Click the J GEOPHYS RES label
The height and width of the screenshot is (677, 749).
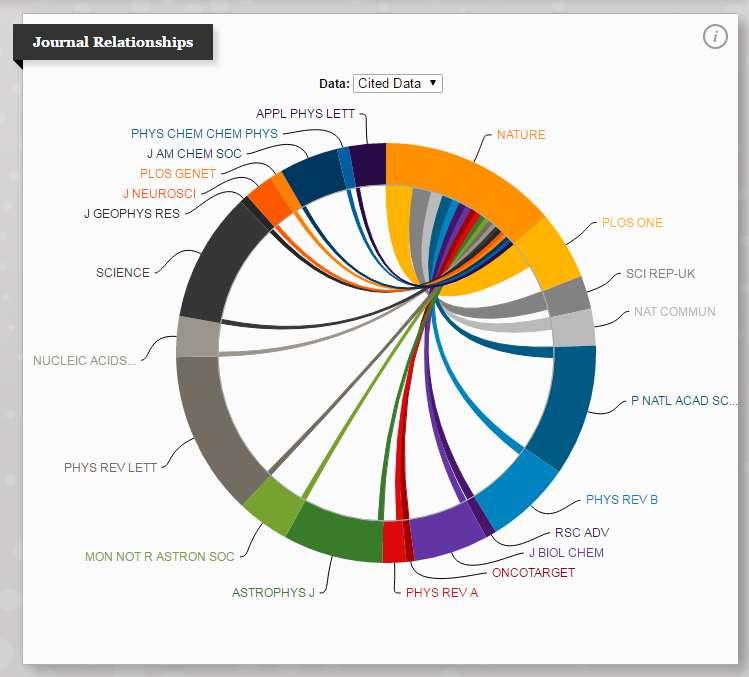pyautogui.click(x=132, y=214)
